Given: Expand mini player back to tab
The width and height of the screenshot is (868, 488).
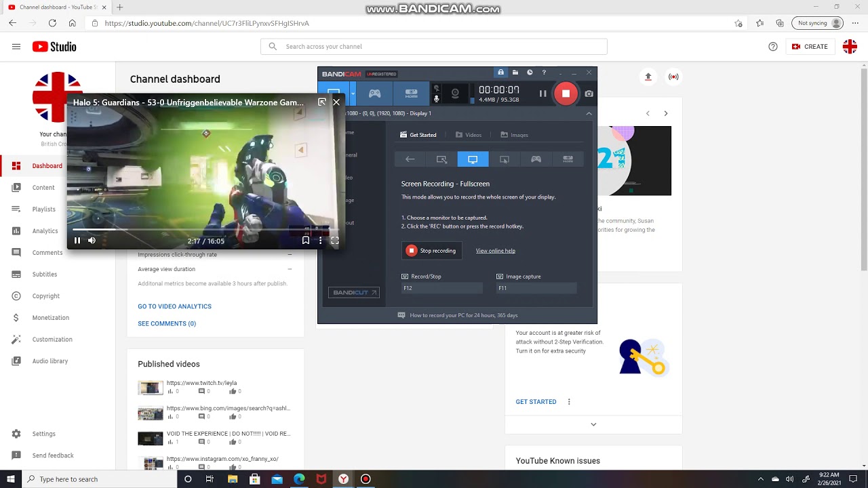Looking at the screenshot, I should coord(322,102).
